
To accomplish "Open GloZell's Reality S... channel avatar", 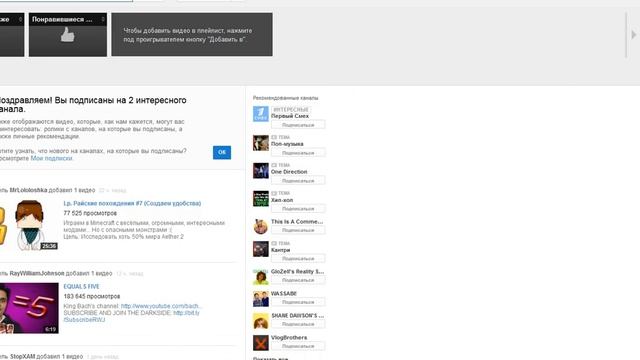I will [x=260, y=277].
